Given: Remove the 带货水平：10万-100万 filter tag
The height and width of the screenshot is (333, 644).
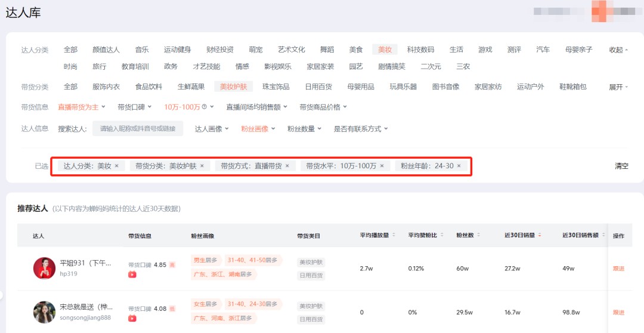Looking at the screenshot, I should 382,166.
